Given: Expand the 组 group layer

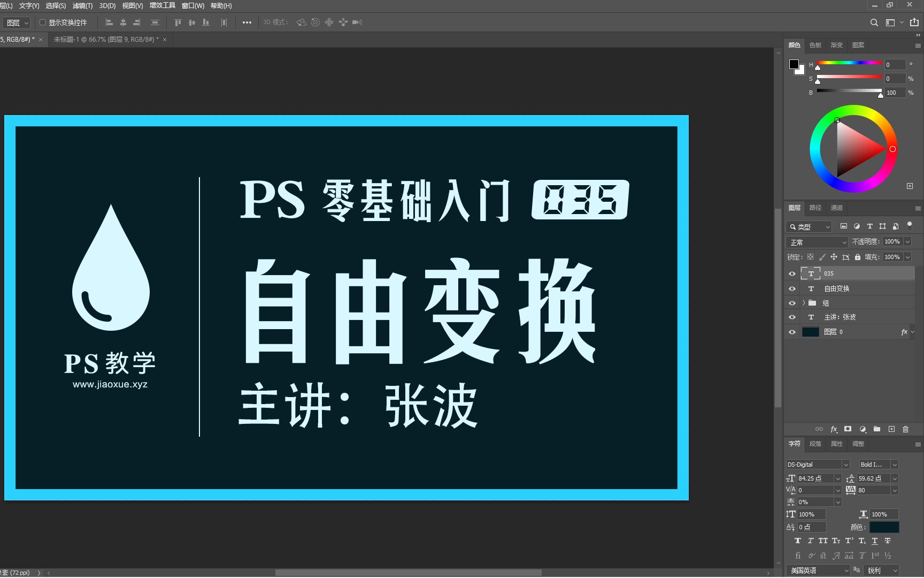Looking at the screenshot, I should click(x=803, y=303).
